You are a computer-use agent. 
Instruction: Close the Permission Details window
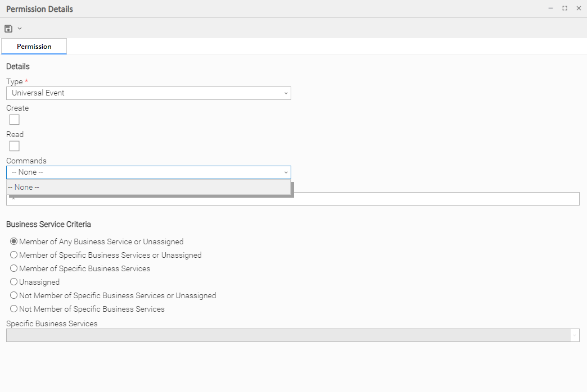579,8
